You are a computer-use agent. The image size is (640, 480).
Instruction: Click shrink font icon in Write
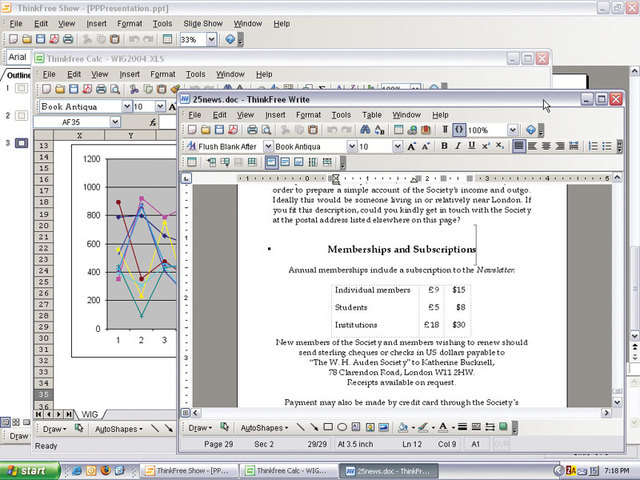pyautogui.click(x=425, y=146)
